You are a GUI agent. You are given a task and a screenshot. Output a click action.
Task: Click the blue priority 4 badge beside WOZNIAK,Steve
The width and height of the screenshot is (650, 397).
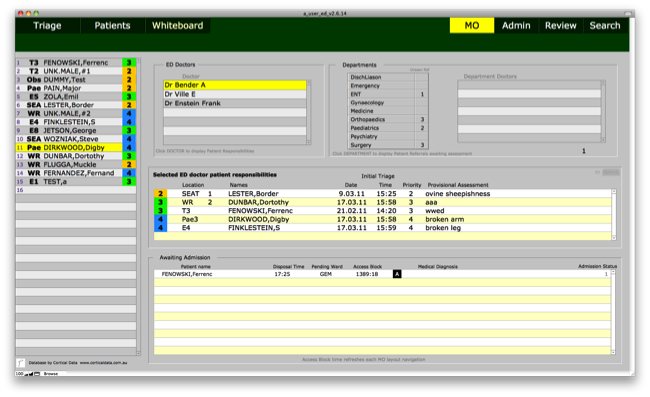click(129, 139)
